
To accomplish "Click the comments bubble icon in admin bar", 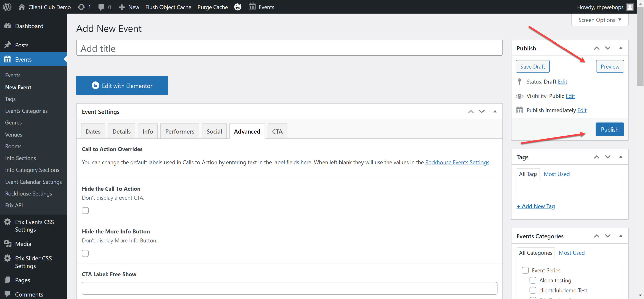I will (x=101, y=7).
